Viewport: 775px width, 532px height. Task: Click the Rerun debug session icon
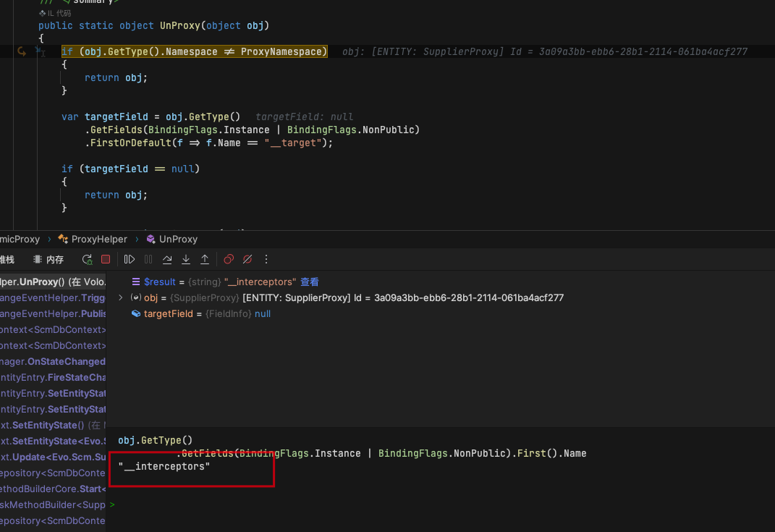pyautogui.click(x=88, y=258)
